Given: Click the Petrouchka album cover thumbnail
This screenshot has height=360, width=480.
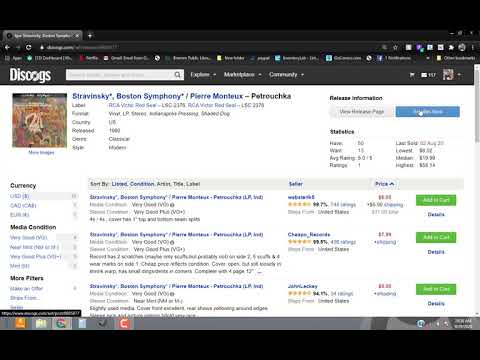Looking at the screenshot, I should 40,120.
